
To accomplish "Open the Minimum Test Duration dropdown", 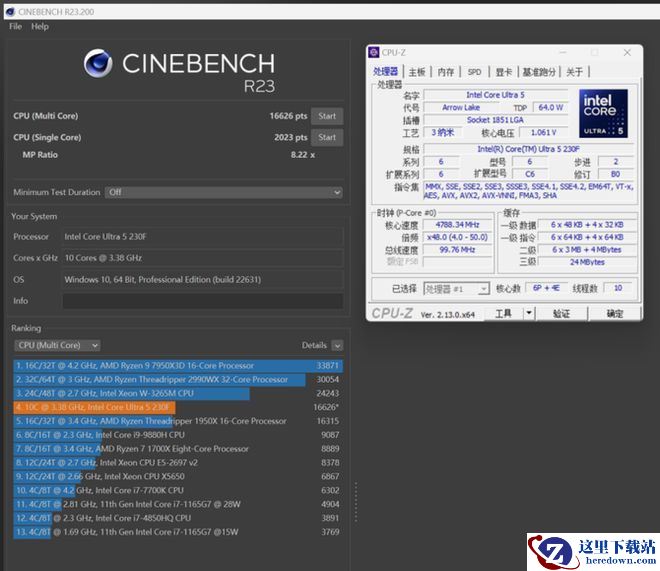I will (x=224, y=192).
